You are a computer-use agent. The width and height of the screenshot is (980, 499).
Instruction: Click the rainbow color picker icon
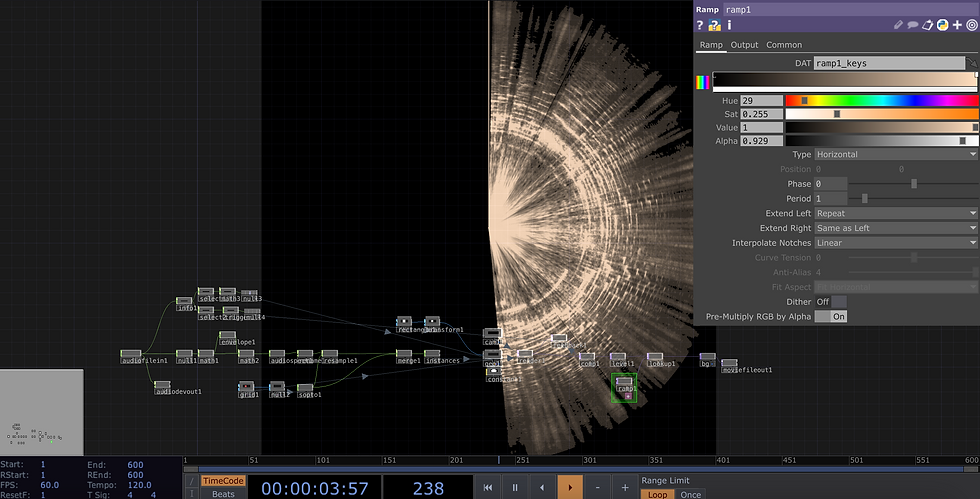click(x=702, y=82)
